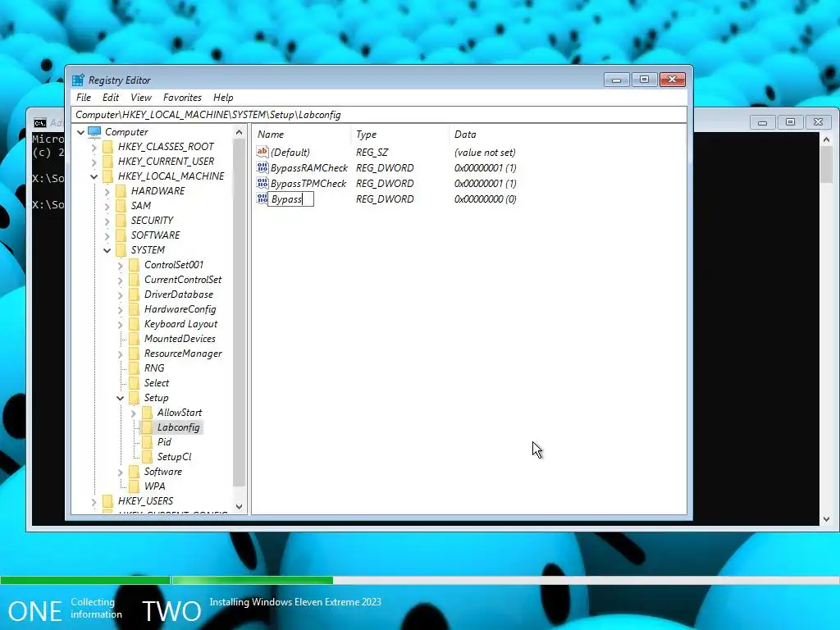Viewport: 840px width, 630px height.
Task: Click the (Default) string value icon
Action: pos(262,152)
